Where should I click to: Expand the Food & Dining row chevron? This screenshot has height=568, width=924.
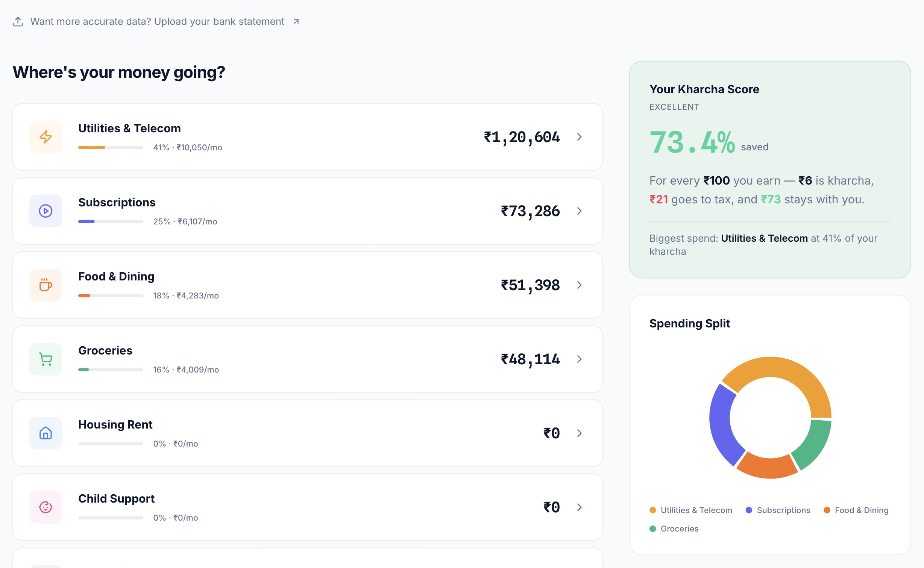579,285
